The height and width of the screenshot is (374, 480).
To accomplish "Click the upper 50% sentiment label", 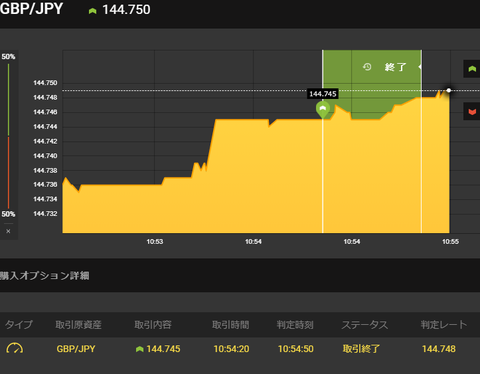I will pyautogui.click(x=8, y=57).
